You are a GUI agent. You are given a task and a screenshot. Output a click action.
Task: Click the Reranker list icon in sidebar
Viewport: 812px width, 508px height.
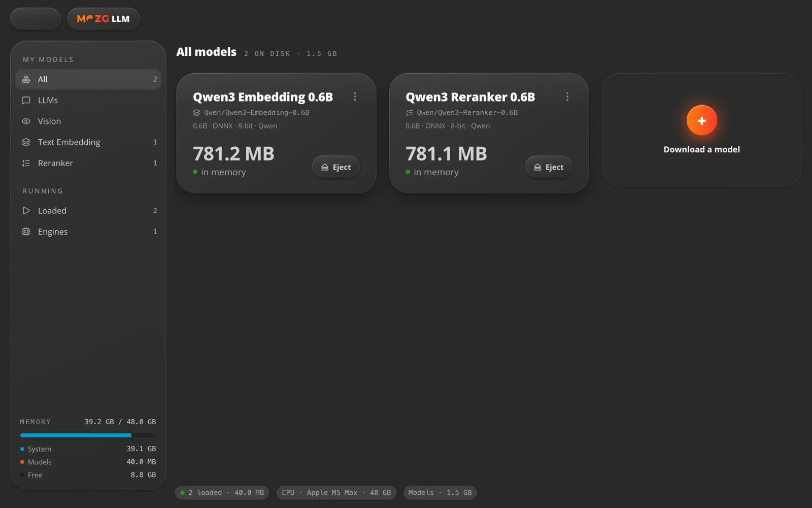[x=26, y=163]
